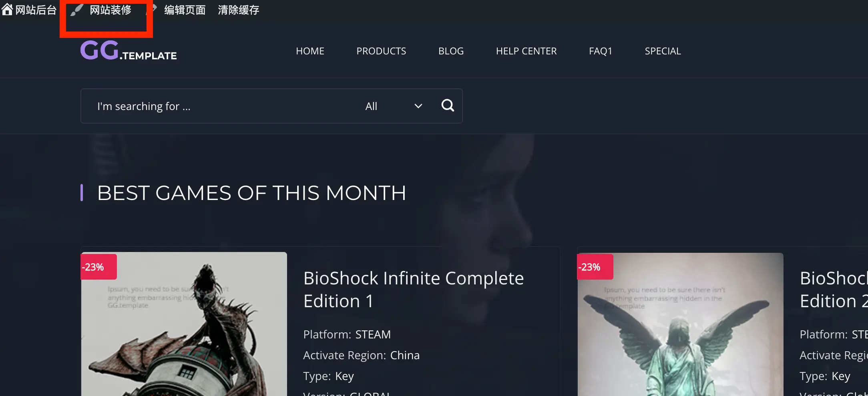Open the FAQ1 nav item
This screenshot has height=396, width=868.
[601, 51]
